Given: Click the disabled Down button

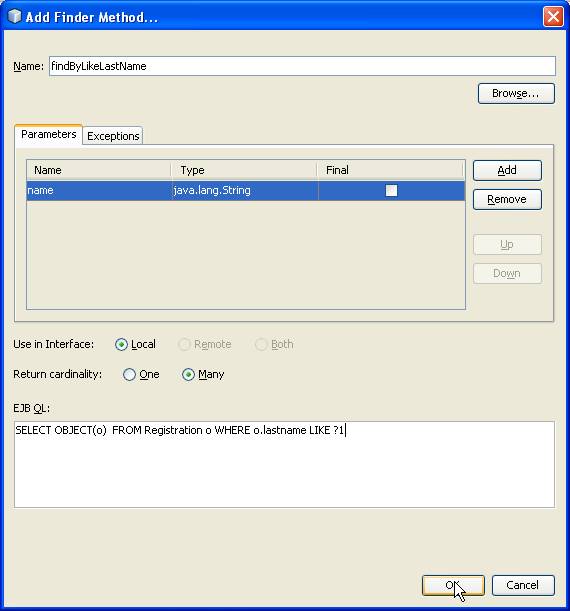Looking at the screenshot, I should coord(507,273).
